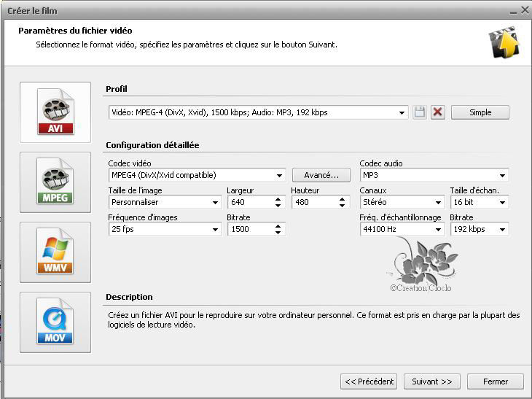Open the Fréquence d'images dropdown

point(216,230)
